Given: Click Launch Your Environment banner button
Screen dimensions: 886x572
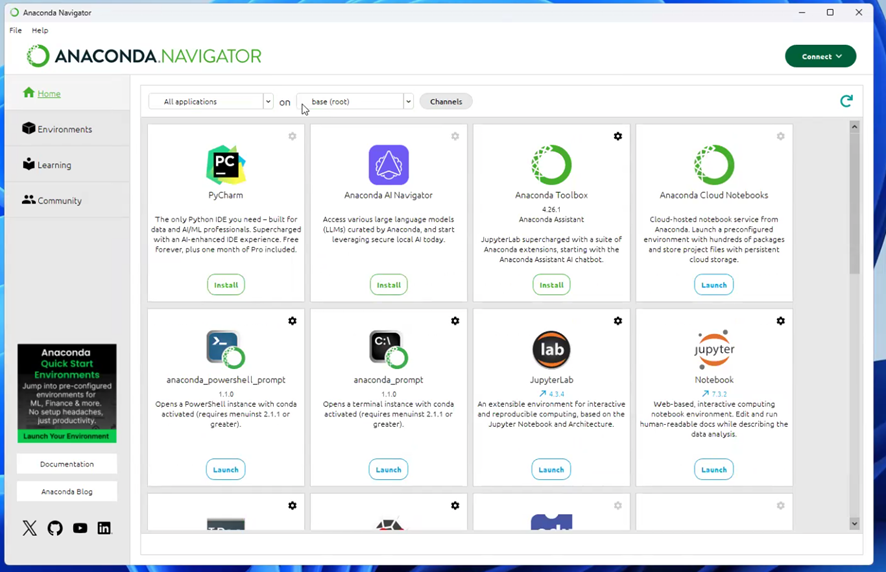Looking at the screenshot, I should (67, 436).
